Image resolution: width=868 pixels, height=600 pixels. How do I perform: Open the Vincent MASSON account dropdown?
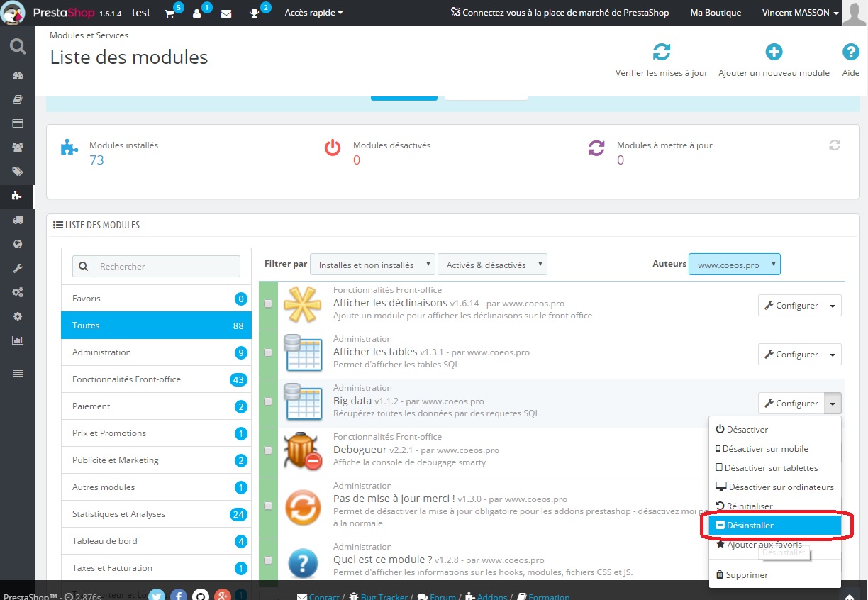801,13
